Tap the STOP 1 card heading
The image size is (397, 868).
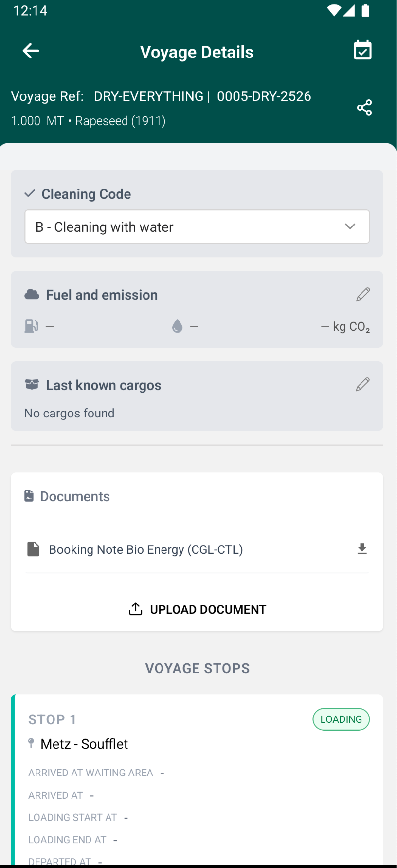click(x=52, y=719)
